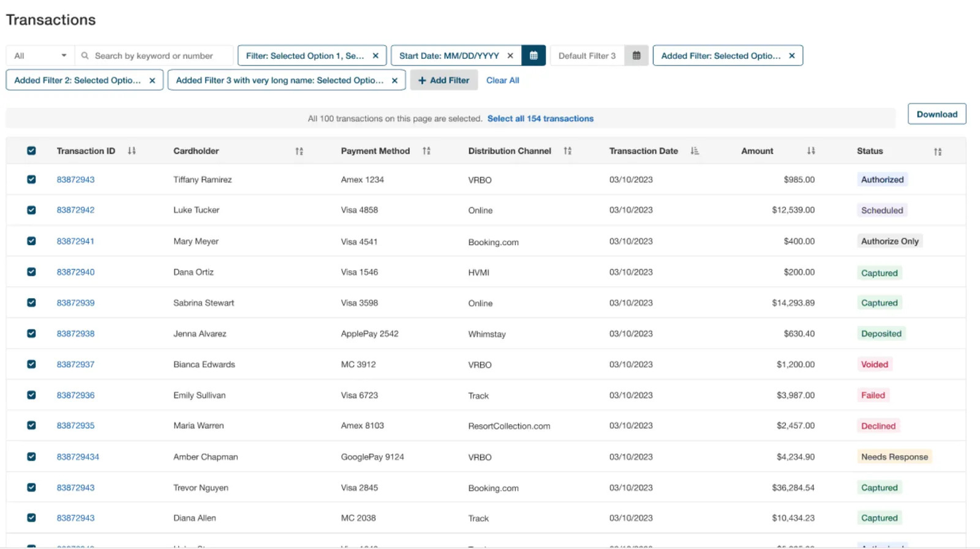
Task: Remove Added Filter 3 with very long name
Action: tap(393, 79)
